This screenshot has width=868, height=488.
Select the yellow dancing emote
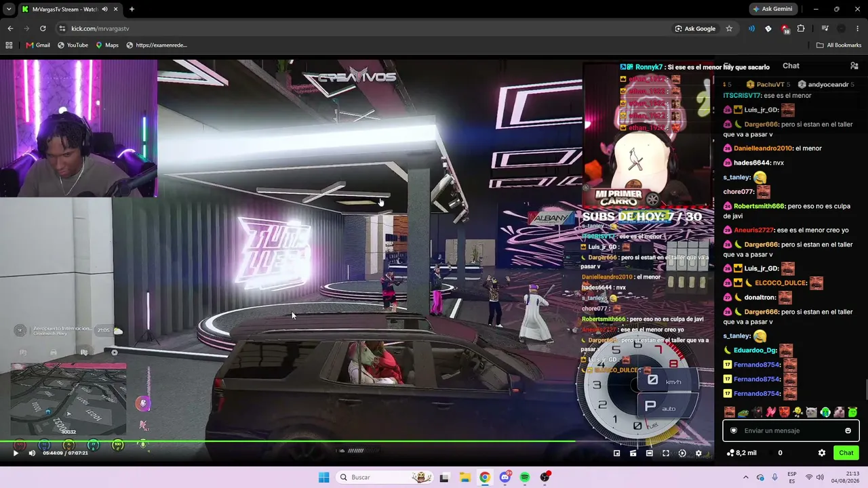point(797,412)
